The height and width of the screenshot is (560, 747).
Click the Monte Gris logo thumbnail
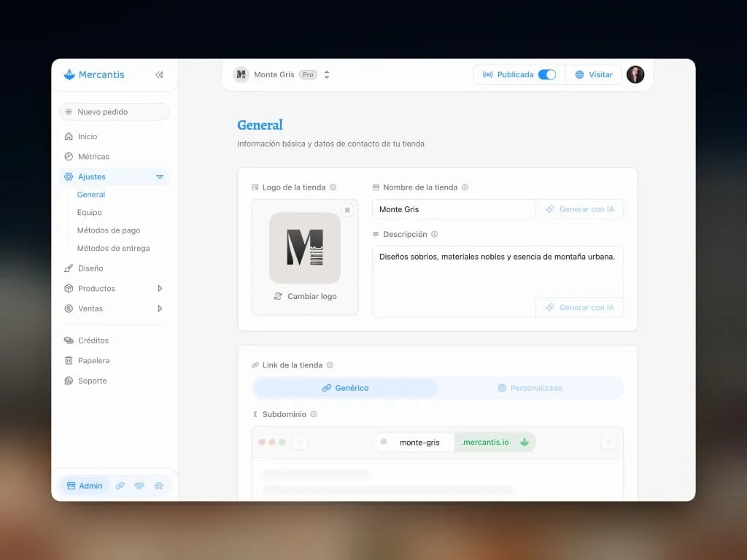point(305,248)
